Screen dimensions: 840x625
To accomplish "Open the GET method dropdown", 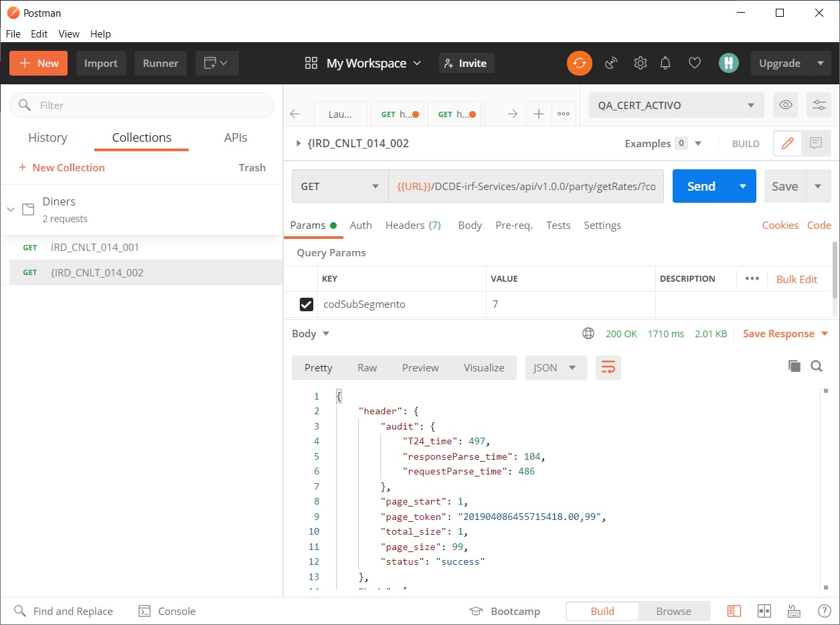I will pos(339,186).
